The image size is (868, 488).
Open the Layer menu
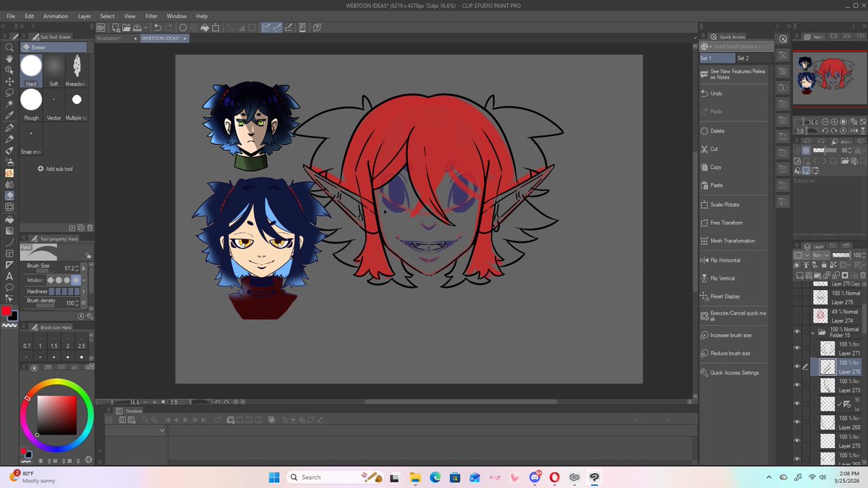(x=85, y=16)
